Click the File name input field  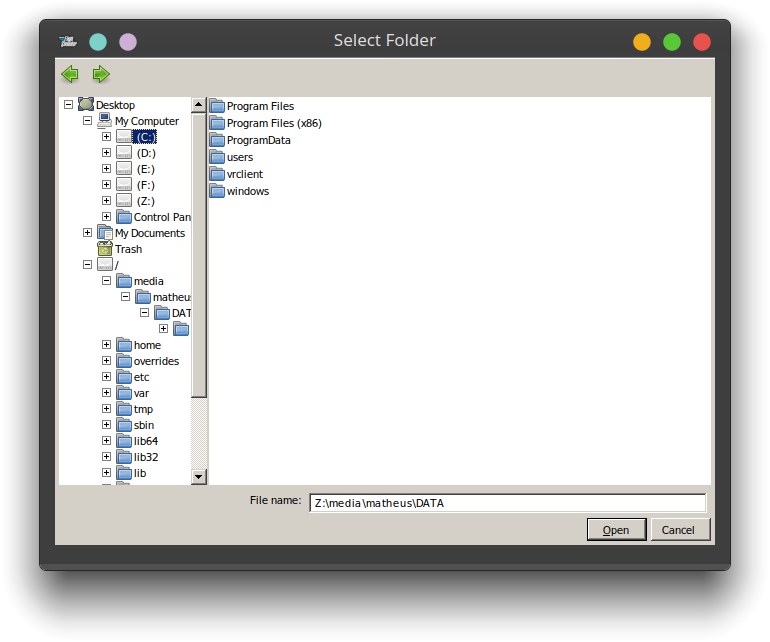(x=507, y=503)
